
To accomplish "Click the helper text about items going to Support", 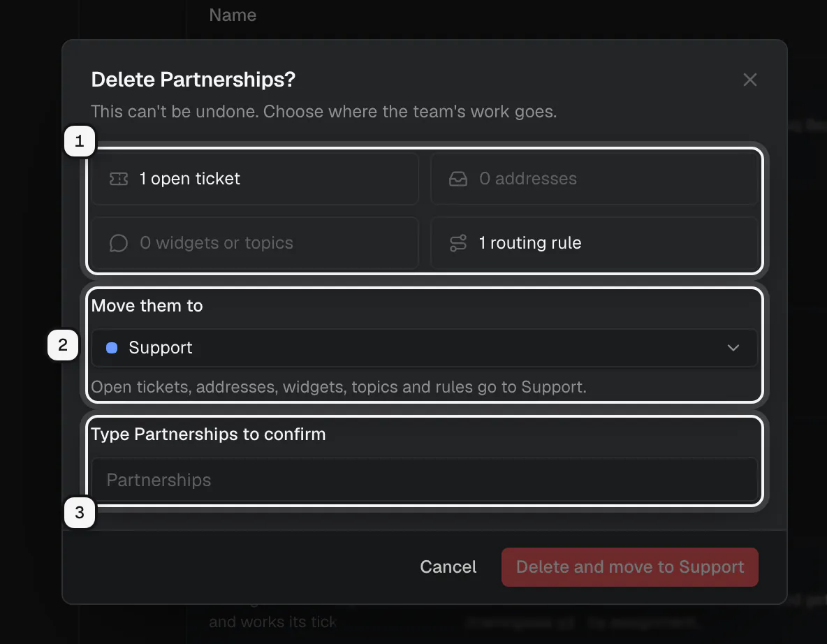I will click(x=339, y=387).
